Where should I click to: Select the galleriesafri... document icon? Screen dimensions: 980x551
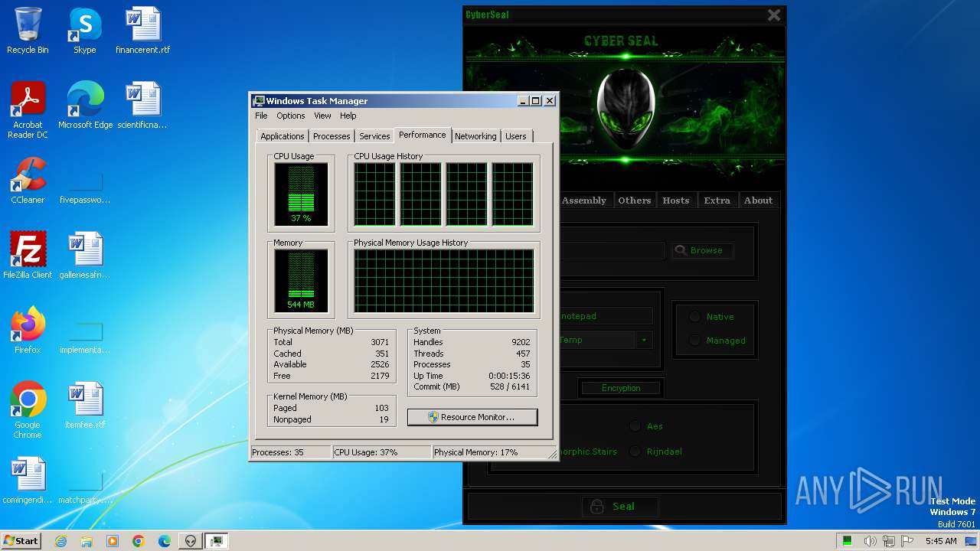pyautogui.click(x=85, y=256)
